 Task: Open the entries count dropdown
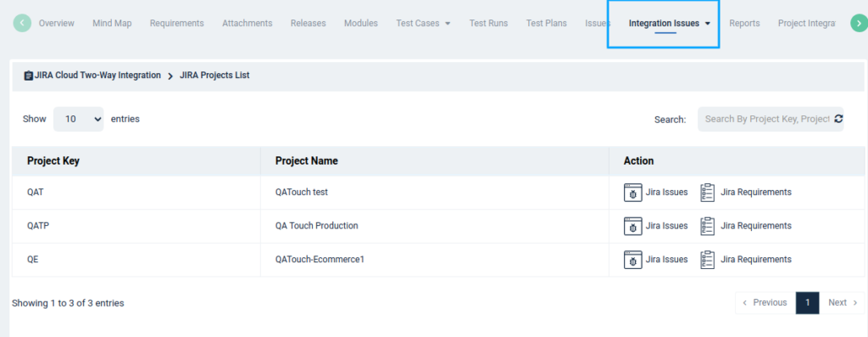point(79,119)
